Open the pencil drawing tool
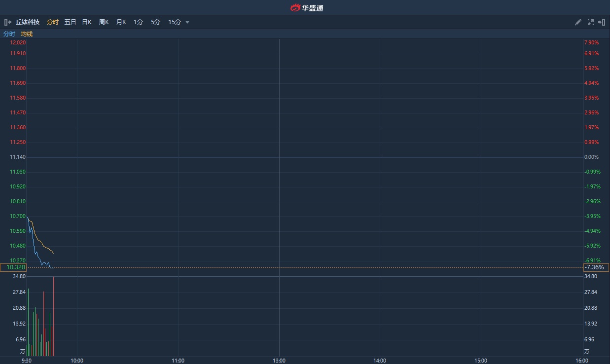 [x=578, y=22]
